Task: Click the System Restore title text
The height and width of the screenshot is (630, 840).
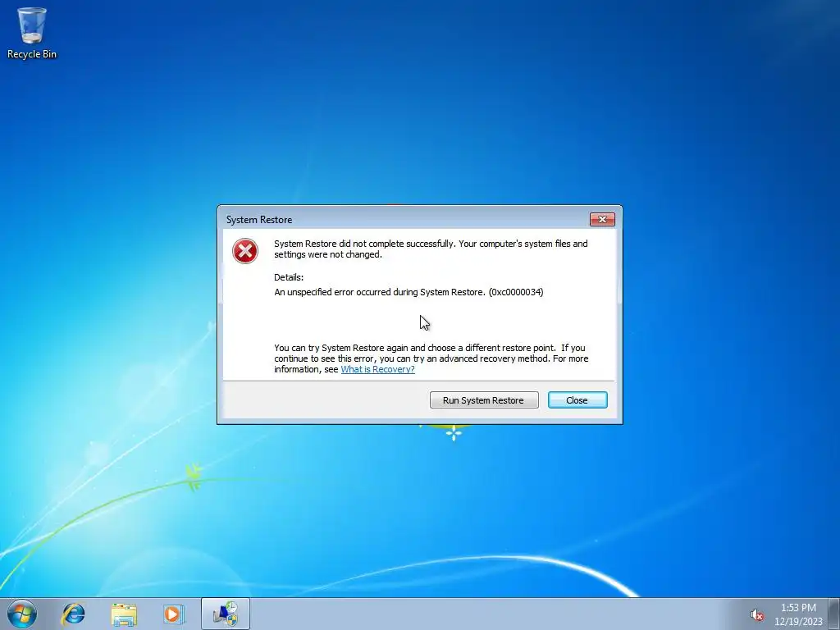Action: pyautogui.click(x=258, y=220)
